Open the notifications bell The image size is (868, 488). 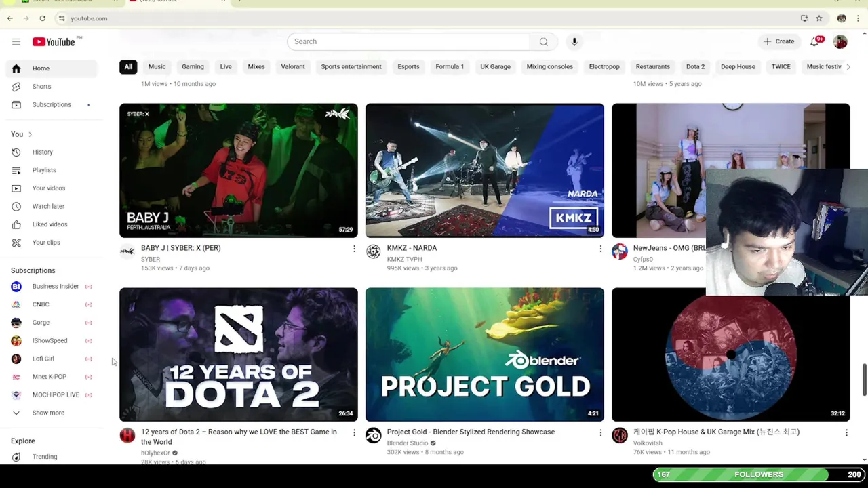pos(816,42)
